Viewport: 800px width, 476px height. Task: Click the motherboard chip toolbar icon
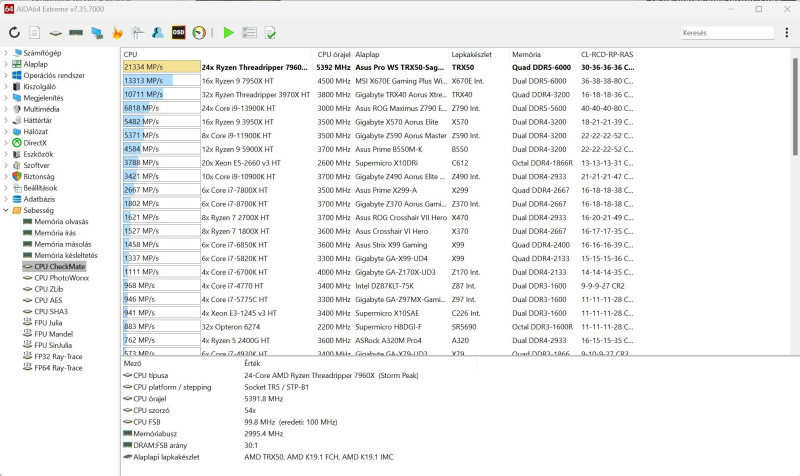[x=56, y=33]
